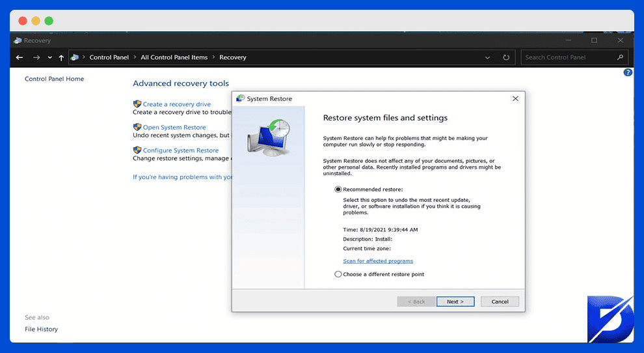
Task: Close the System Restore dialog
Action: tap(515, 99)
